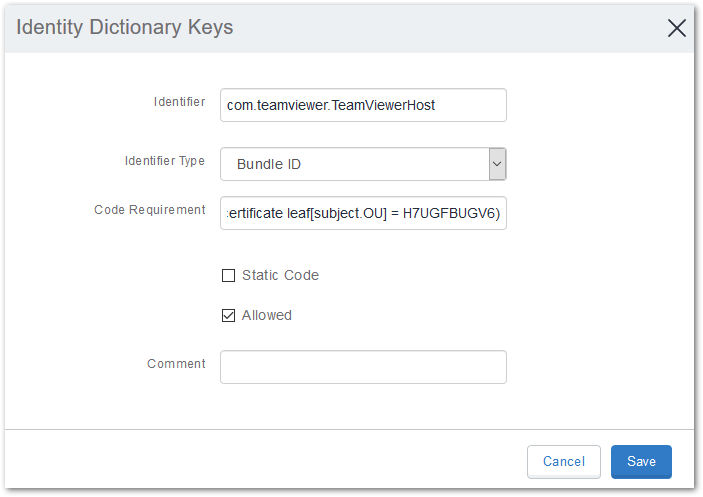Click the Identifier field label

pyautogui.click(x=179, y=102)
